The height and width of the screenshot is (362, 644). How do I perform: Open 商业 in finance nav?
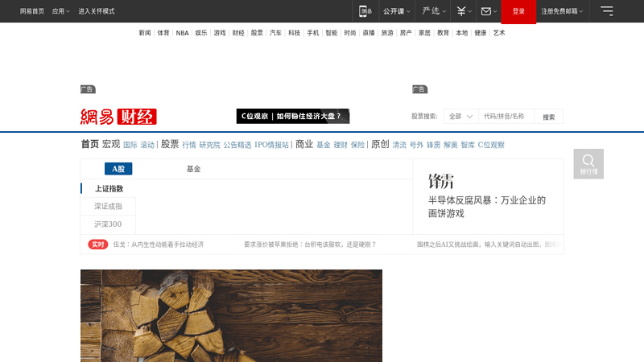304,144
